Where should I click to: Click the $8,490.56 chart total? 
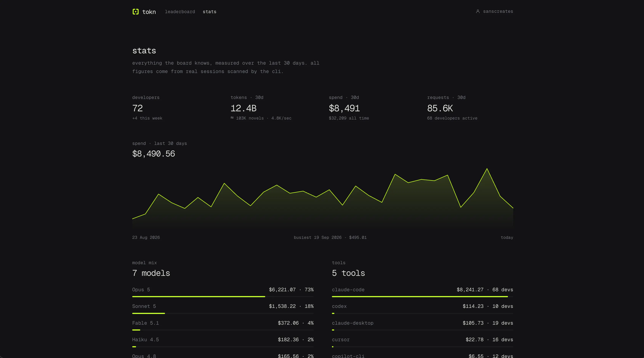pos(154,154)
